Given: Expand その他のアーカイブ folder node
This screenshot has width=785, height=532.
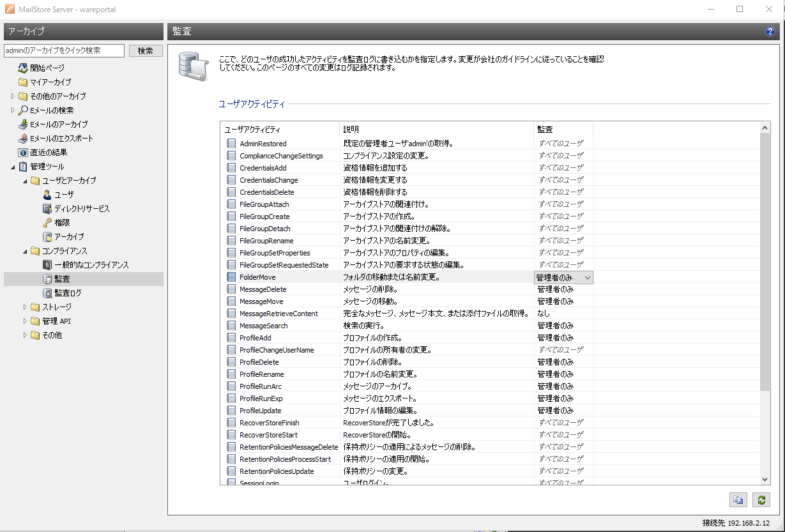Looking at the screenshot, I should (x=13, y=96).
